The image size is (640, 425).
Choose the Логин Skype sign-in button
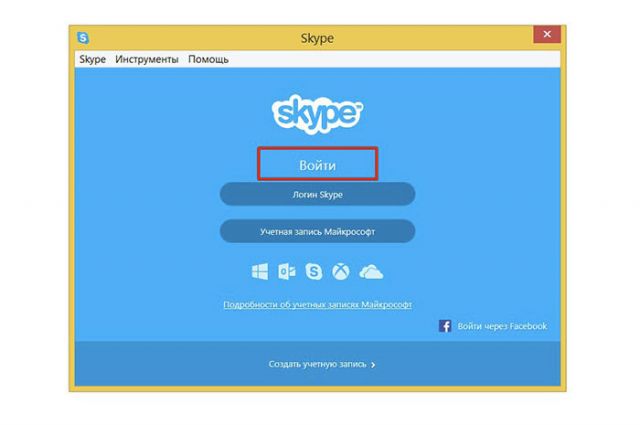pos(318,194)
